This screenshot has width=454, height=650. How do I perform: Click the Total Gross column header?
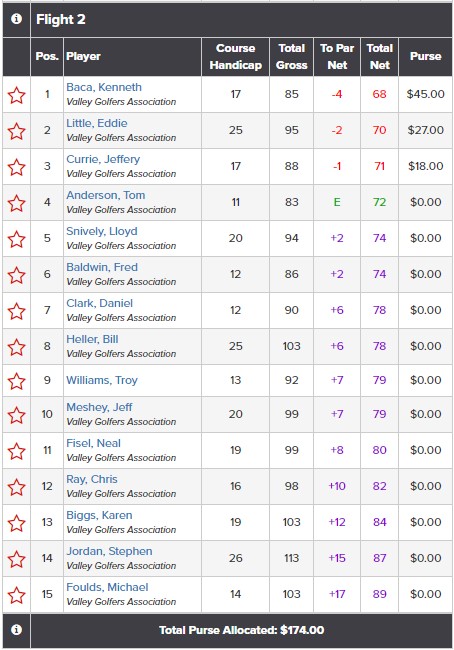[291, 56]
